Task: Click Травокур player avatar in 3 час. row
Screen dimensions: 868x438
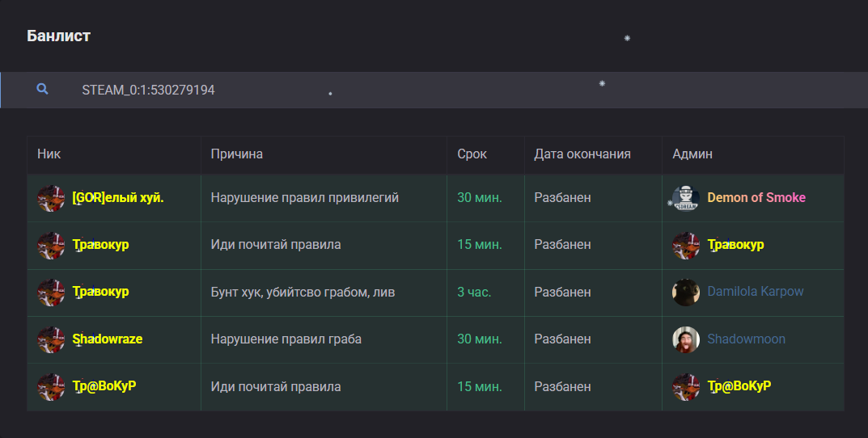Action: tap(51, 292)
